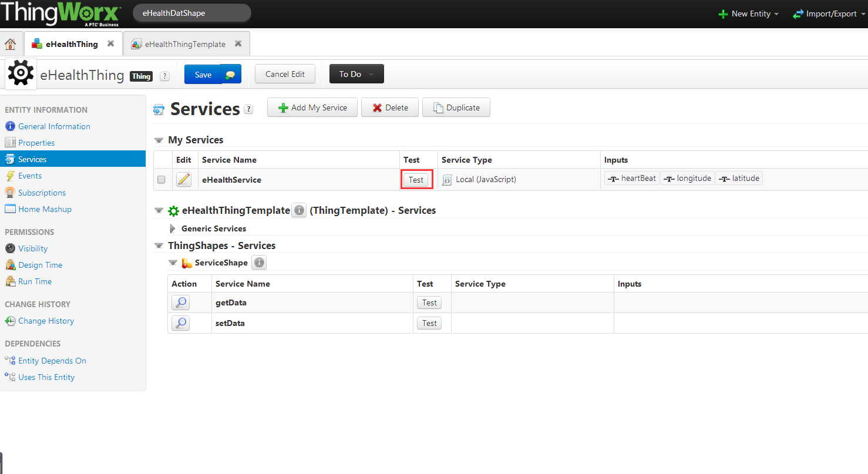The image size is (868, 474).
Task: Open the Import/Export dropdown menu
Action: (x=830, y=14)
